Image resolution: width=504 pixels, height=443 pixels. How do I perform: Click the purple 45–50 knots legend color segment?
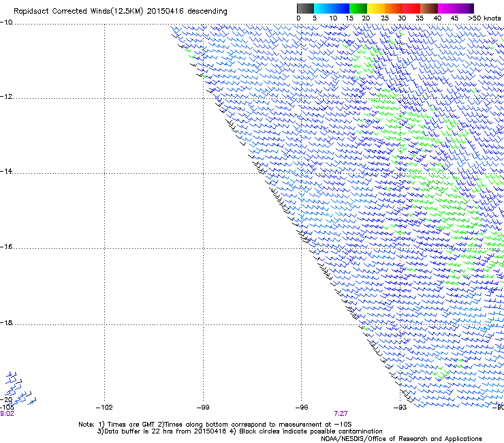tap(464, 8)
